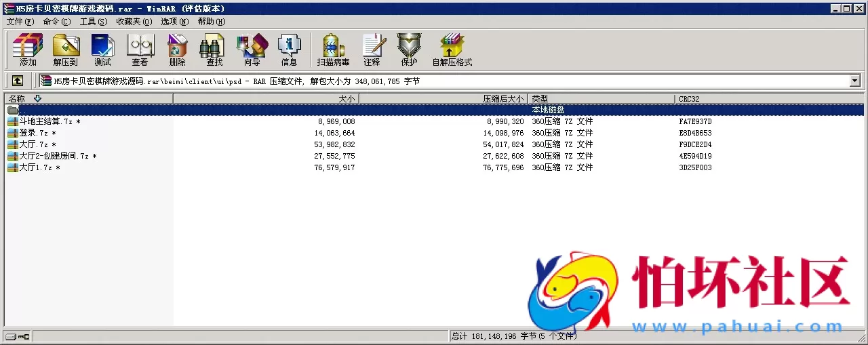This screenshot has width=868, height=345.
Task: Sort by the 名称 column header
Action: 88,99
